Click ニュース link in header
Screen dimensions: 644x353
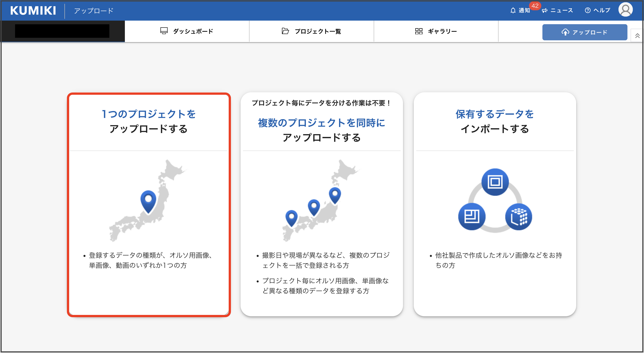click(x=561, y=11)
